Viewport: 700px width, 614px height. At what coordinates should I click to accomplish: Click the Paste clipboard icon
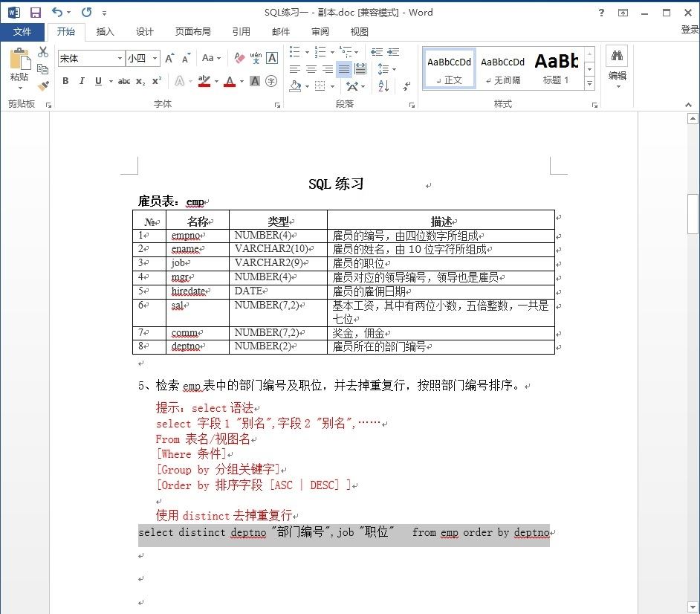[19, 59]
